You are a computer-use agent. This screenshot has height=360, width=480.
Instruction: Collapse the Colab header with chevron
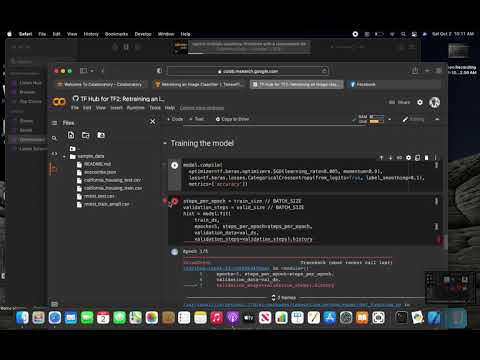click(x=437, y=119)
